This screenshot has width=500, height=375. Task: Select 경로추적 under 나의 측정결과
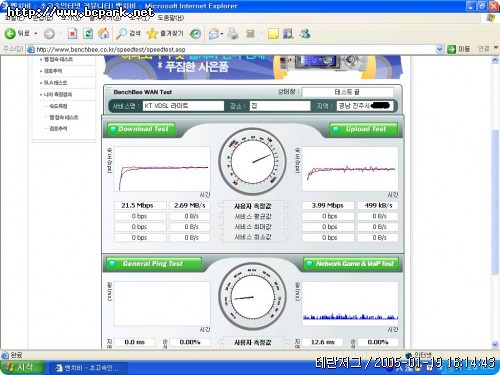[58, 128]
